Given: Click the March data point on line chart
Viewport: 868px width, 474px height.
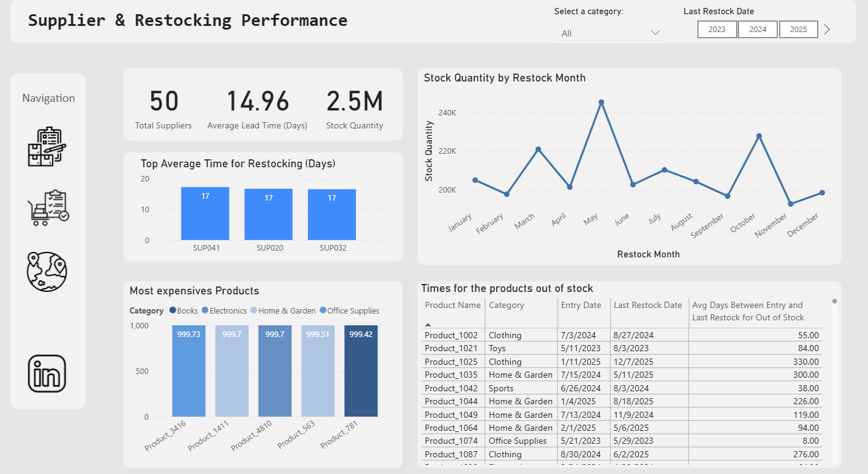Looking at the screenshot, I should tap(538, 149).
